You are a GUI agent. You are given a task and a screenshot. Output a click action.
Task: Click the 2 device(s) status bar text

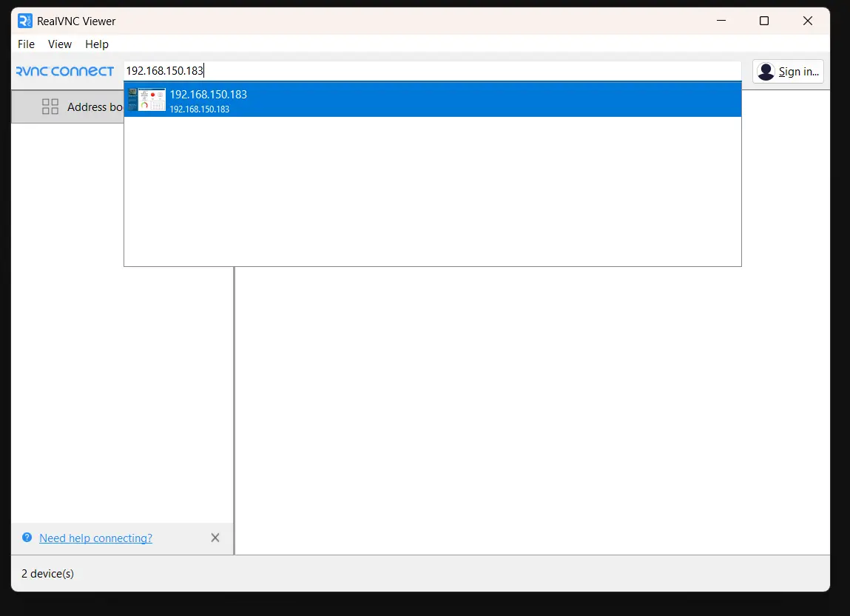[47, 573]
